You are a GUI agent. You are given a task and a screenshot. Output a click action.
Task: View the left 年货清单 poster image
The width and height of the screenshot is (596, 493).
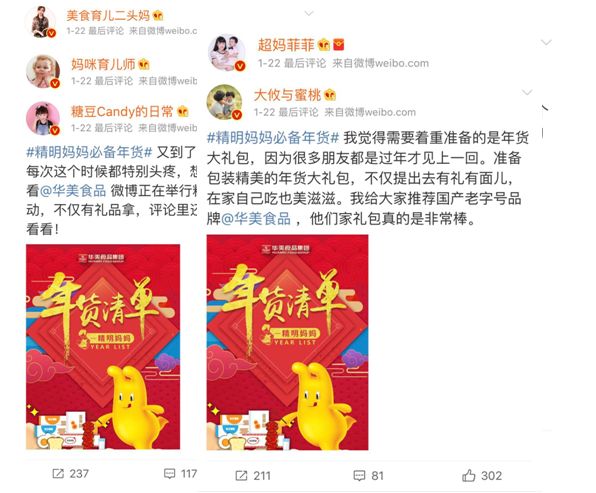pos(103,347)
